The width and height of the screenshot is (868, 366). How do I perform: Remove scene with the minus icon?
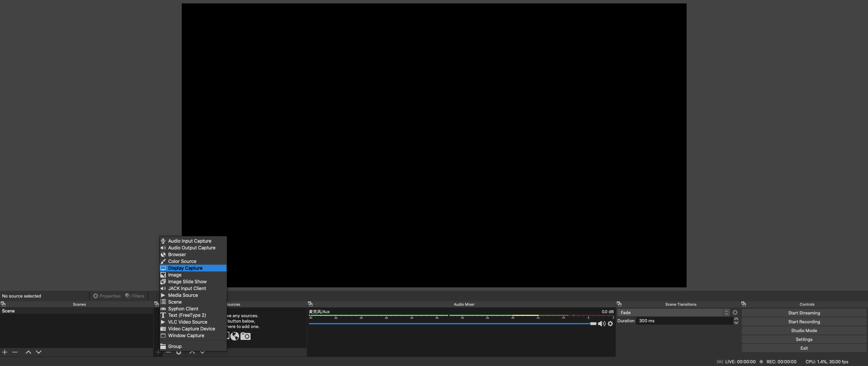(15, 352)
